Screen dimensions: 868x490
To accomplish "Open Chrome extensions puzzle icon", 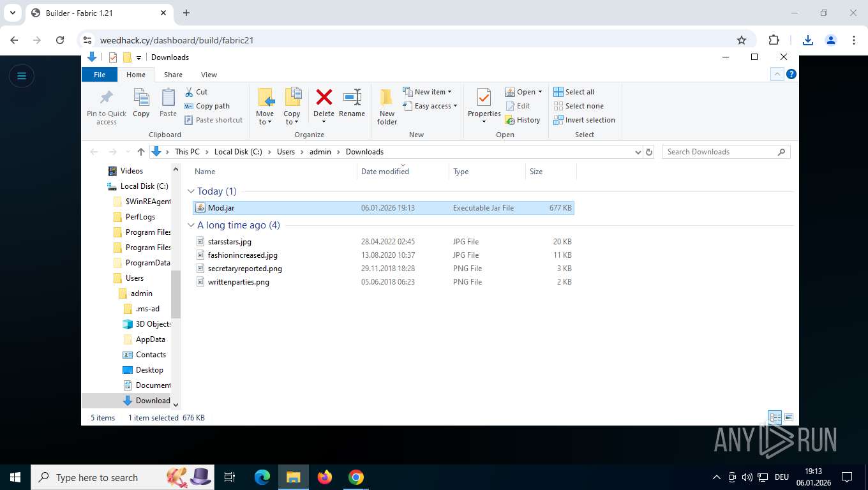I will (x=774, y=40).
